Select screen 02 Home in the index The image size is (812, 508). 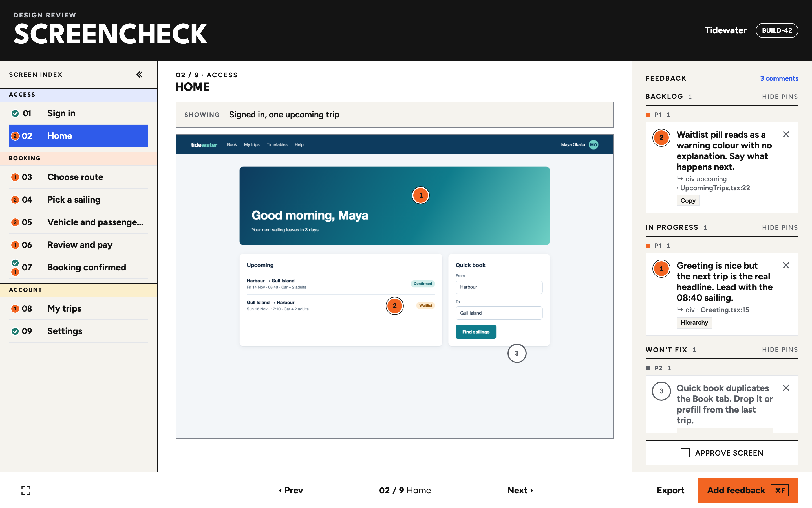78,136
